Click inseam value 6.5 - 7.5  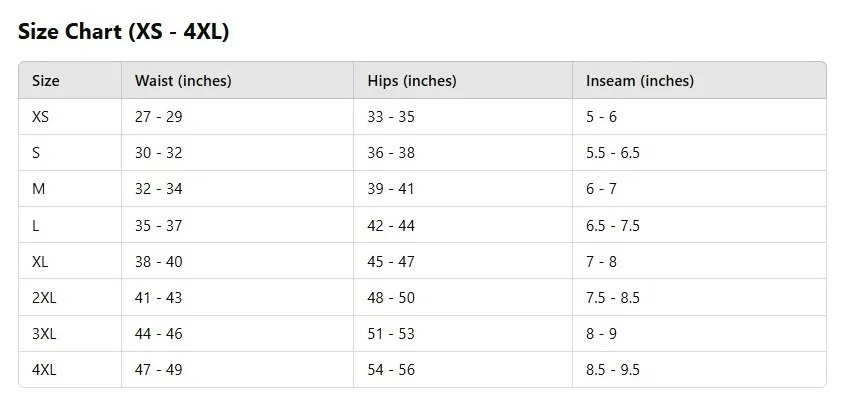tap(613, 225)
